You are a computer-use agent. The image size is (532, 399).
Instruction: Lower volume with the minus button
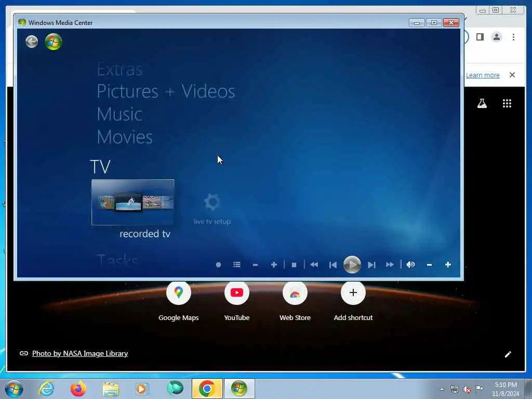point(429,264)
